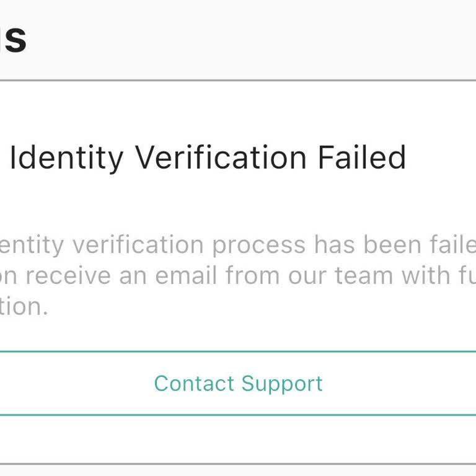
Task: Click the word Contact on the support button
Action: pos(193,383)
